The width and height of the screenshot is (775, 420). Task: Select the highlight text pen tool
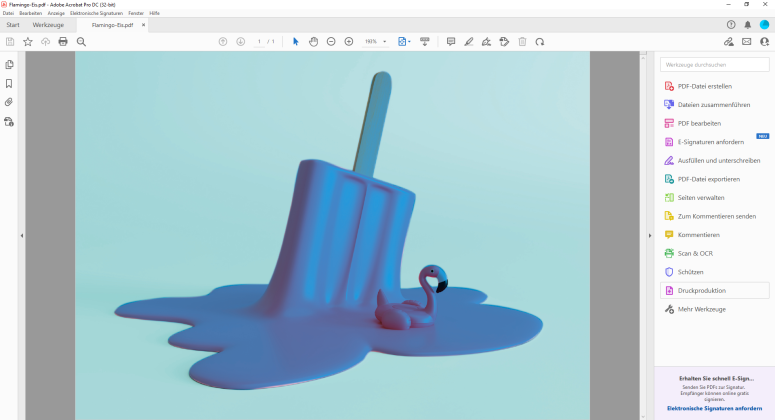point(469,42)
